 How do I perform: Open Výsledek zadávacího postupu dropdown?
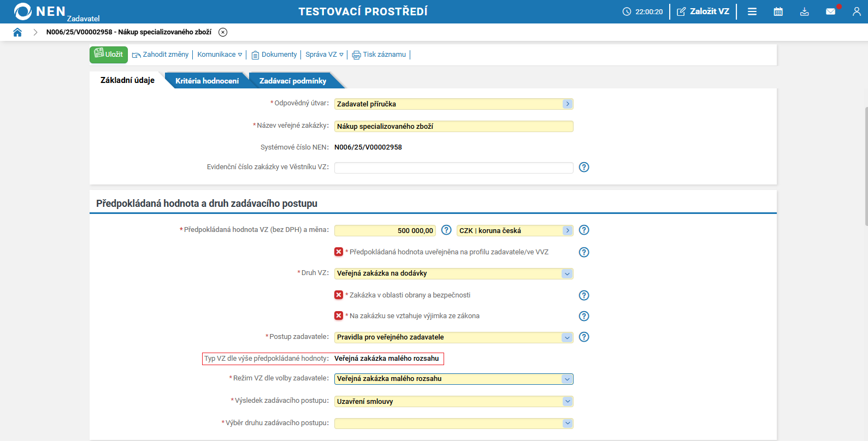point(567,401)
